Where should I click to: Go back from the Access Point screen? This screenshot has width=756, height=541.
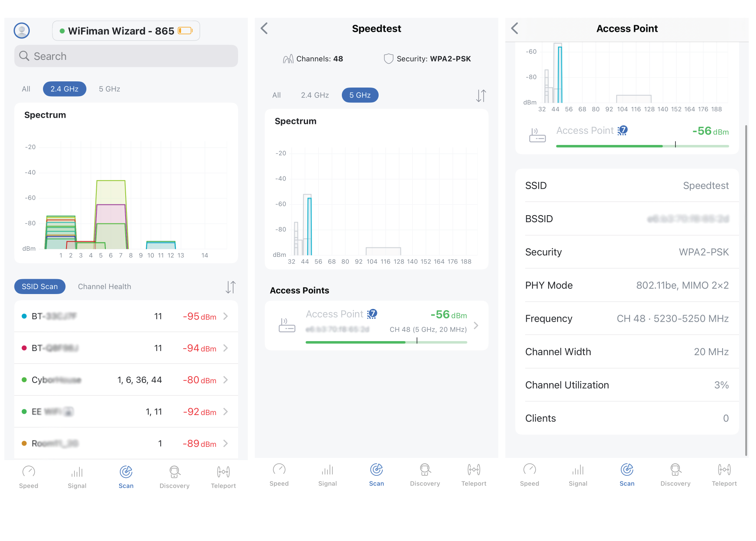[x=515, y=28]
